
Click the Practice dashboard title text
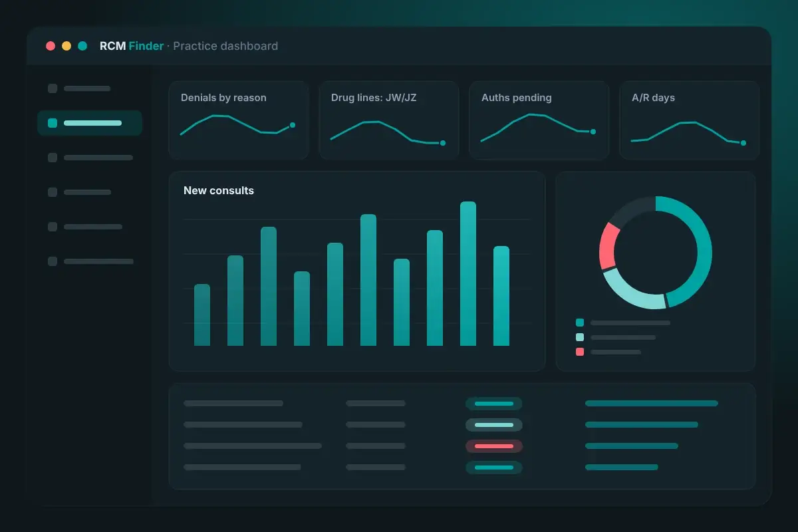click(225, 46)
